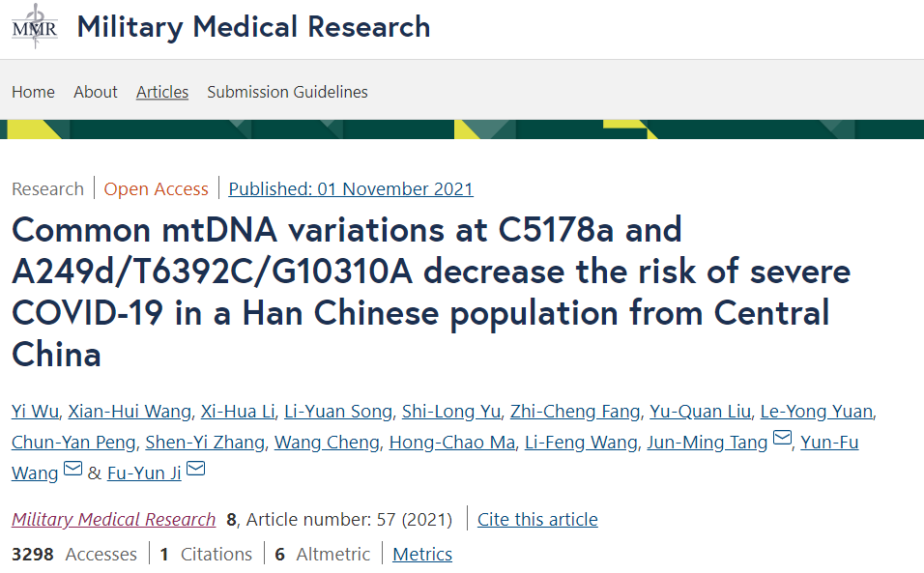This screenshot has height=573, width=924.
Task: Click the MMR journal logo icon
Action: (x=35, y=26)
